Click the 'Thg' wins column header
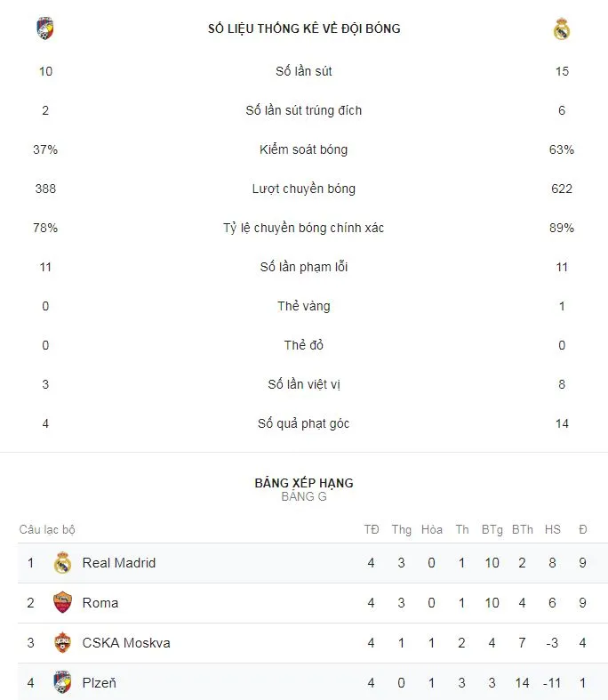 (x=402, y=529)
